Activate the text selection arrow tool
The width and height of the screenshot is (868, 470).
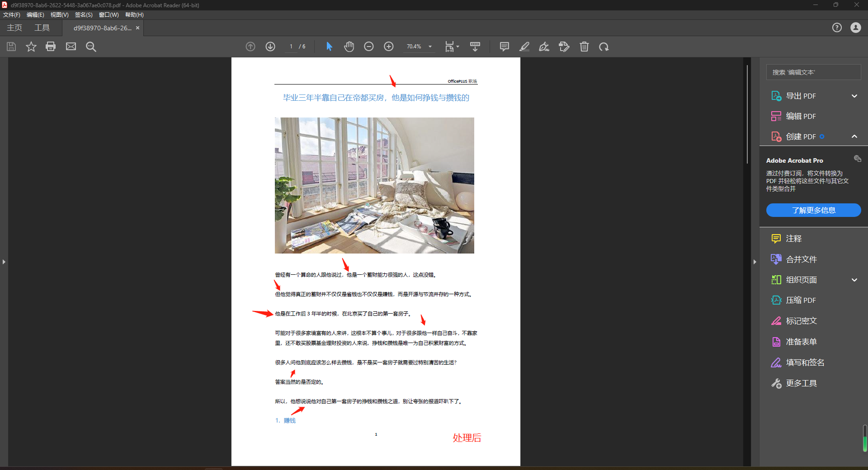tap(329, 47)
